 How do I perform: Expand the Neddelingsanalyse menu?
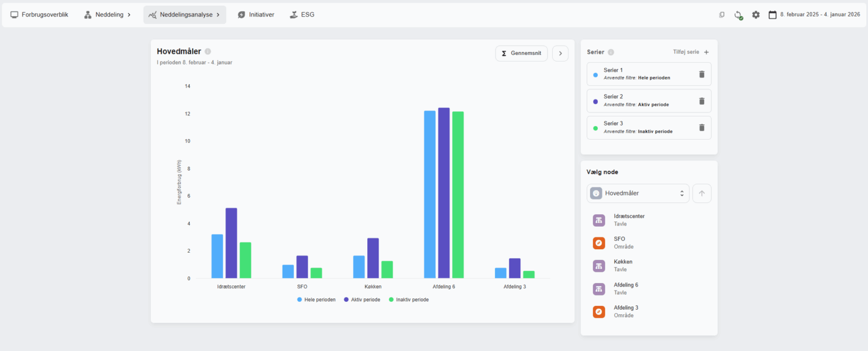tap(184, 15)
